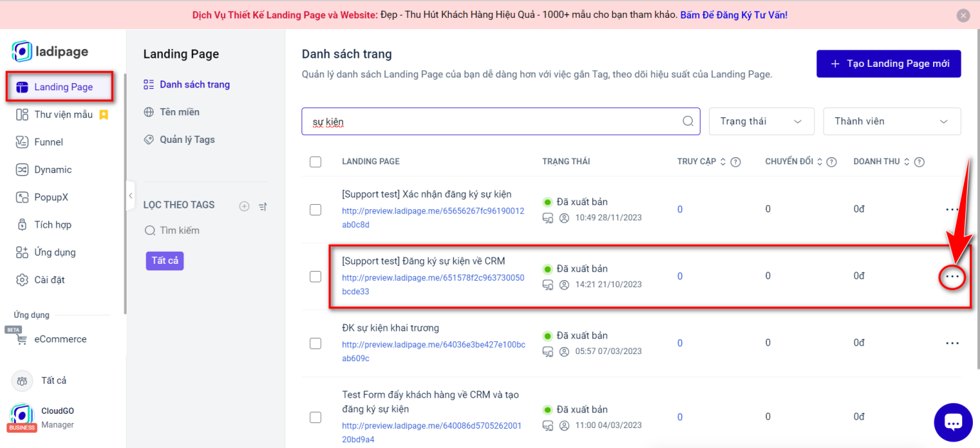Click the sort tags icon
Image resolution: width=980 pixels, height=448 pixels.
pyautogui.click(x=262, y=206)
